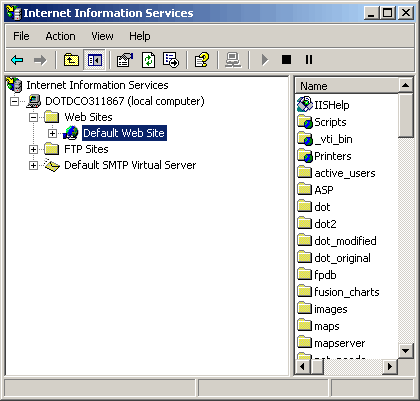Click the Printers folder globe icon
420x401 pixels.
(305, 156)
